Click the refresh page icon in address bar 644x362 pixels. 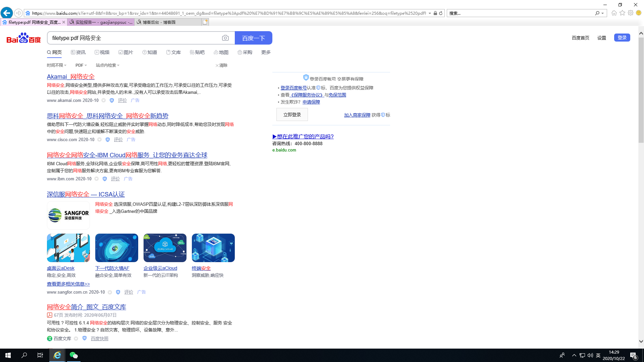pyautogui.click(x=441, y=13)
